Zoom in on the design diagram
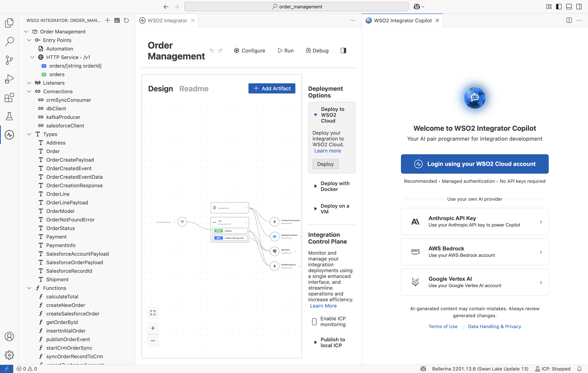 point(153,328)
